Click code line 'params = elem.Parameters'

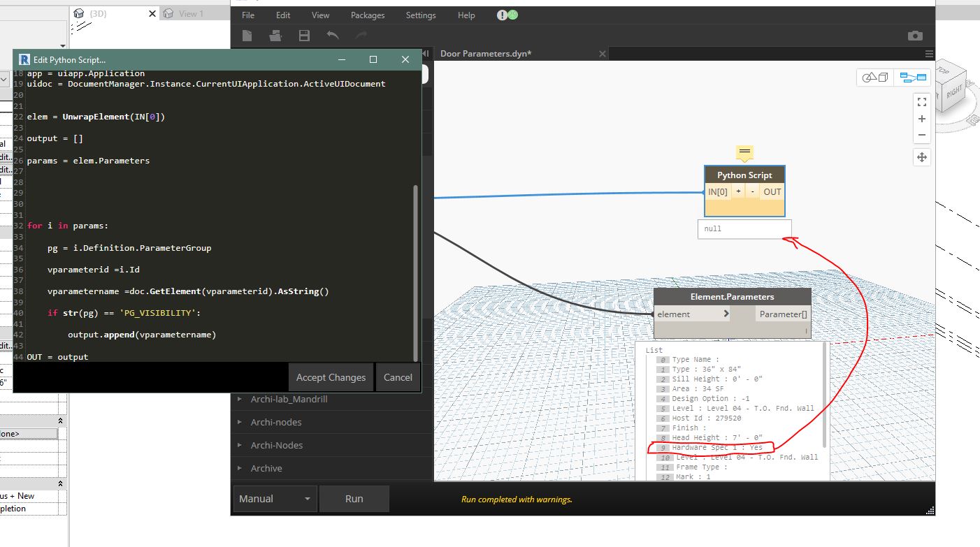88,161
